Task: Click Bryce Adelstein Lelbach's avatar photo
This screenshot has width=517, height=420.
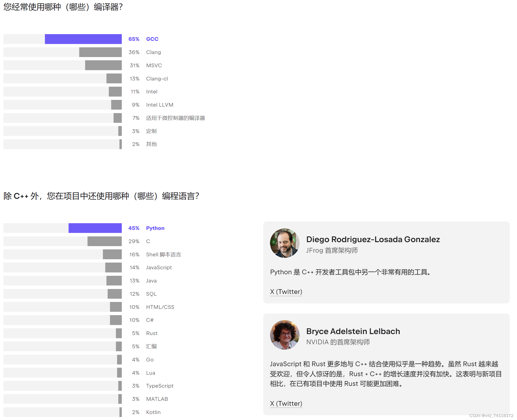Action: [x=284, y=335]
